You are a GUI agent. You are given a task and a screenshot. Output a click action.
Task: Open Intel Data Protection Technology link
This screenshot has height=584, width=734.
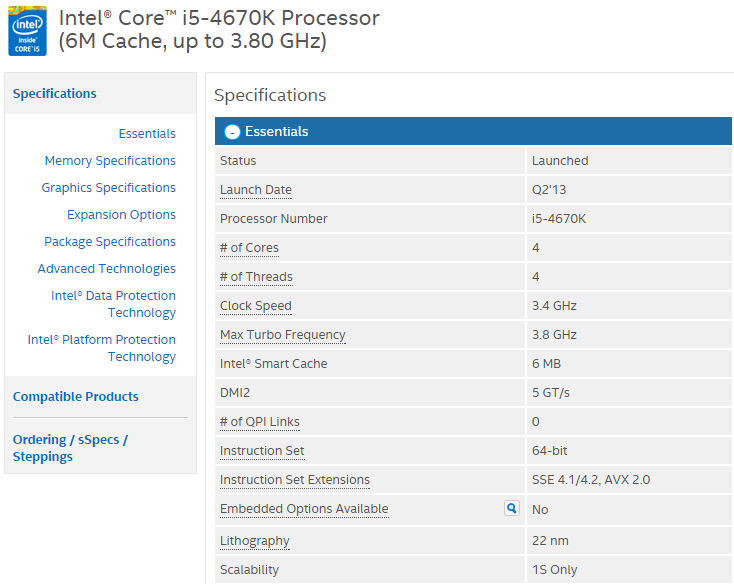pyautogui.click(x=113, y=304)
